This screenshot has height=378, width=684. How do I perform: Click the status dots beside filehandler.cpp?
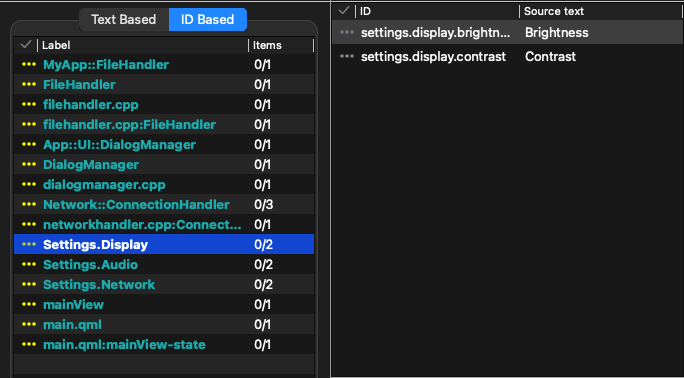pos(29,105)
